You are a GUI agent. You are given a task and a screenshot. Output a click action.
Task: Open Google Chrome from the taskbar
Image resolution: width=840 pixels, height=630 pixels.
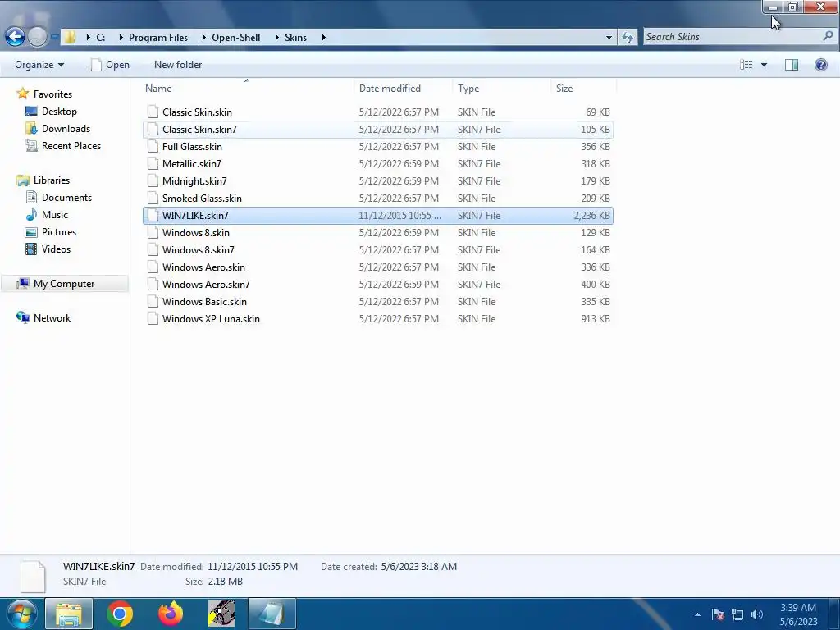(x=120, y=614)
